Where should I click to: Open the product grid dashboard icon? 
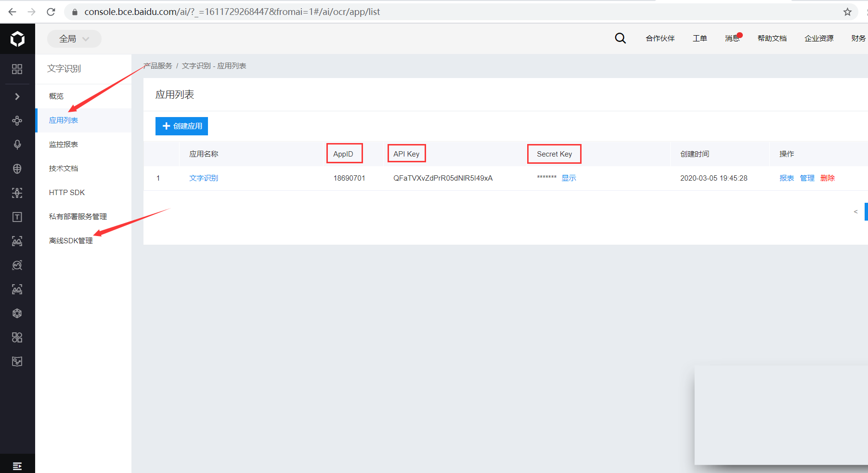click(17, 69)
